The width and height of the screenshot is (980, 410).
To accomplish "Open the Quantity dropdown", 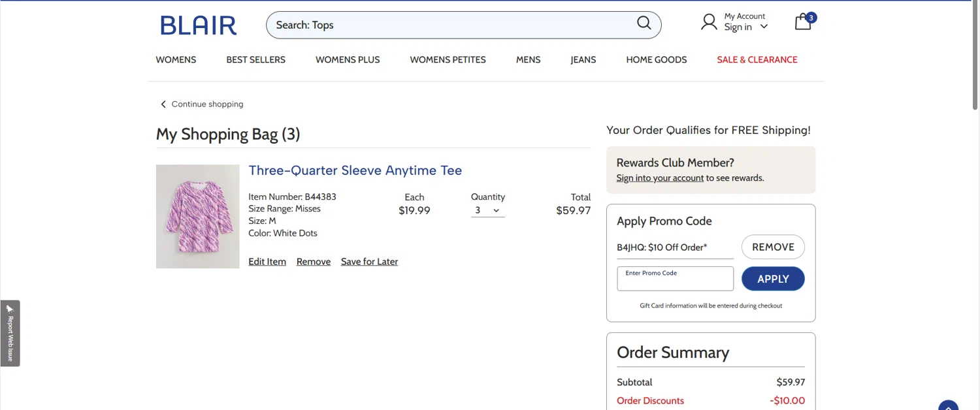I will [x=487, y=210].
